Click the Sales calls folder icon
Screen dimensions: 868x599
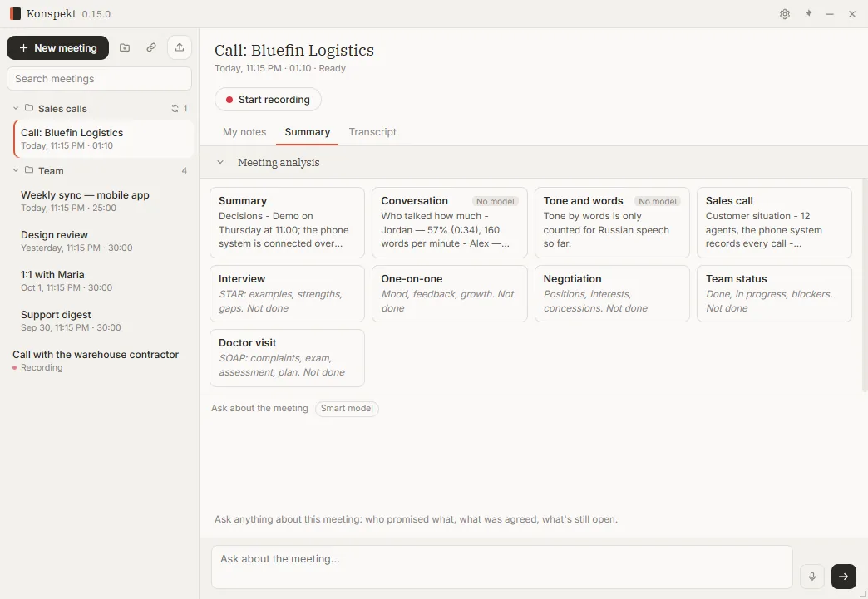tap(29, 108)
